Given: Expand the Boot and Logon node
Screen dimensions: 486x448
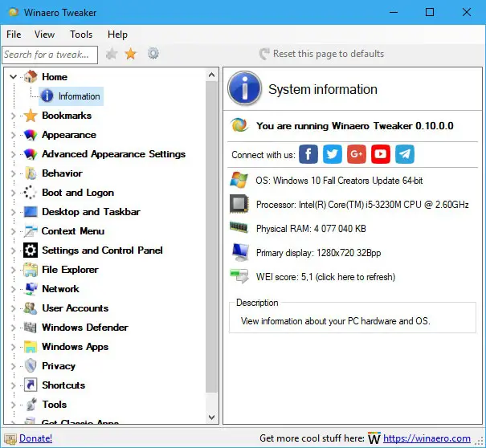Looking at the screenshot, I should 13,193.
